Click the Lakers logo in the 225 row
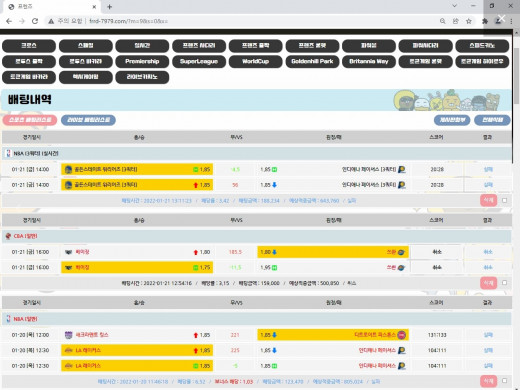Viewport: 520px width, 390px height. pyautogui.click(x=68, y=350)
